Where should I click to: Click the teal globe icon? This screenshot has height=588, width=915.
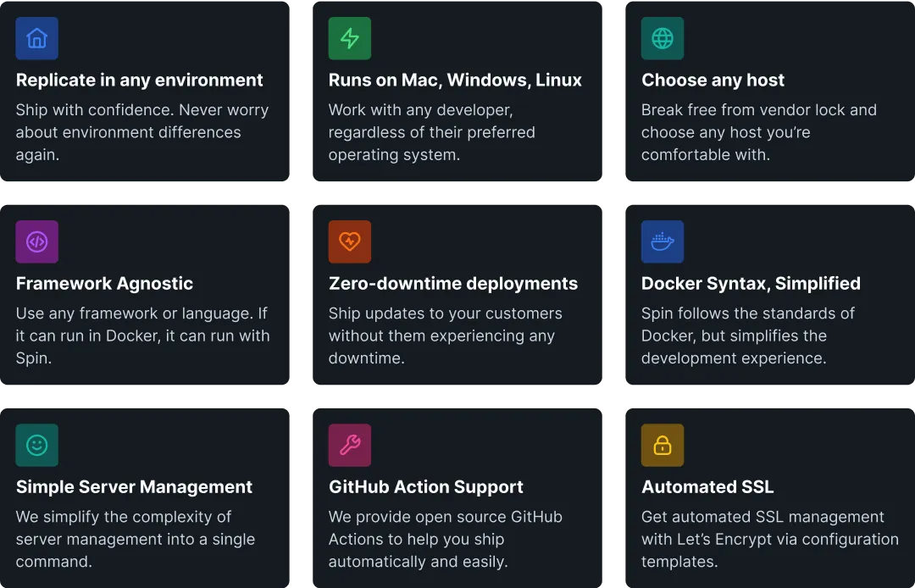click(663, 38)
